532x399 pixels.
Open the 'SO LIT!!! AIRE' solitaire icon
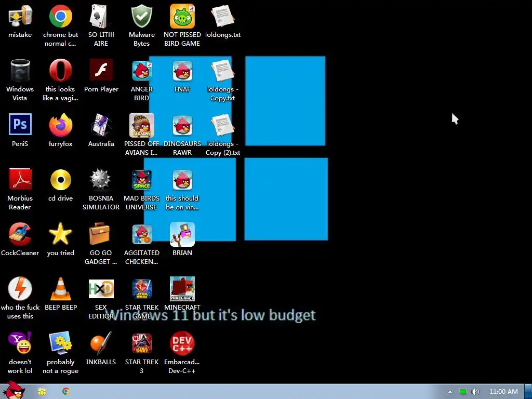[x=101, y=16]
